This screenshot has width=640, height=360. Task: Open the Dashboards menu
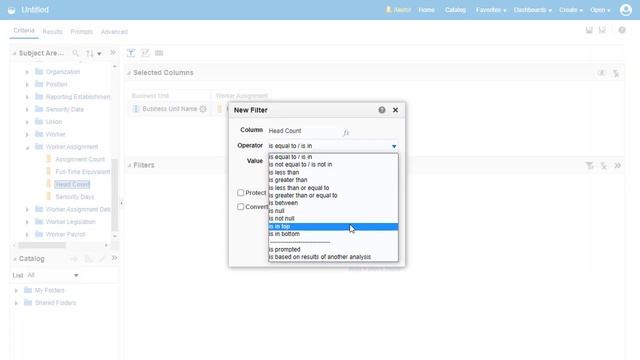(532, 10)
